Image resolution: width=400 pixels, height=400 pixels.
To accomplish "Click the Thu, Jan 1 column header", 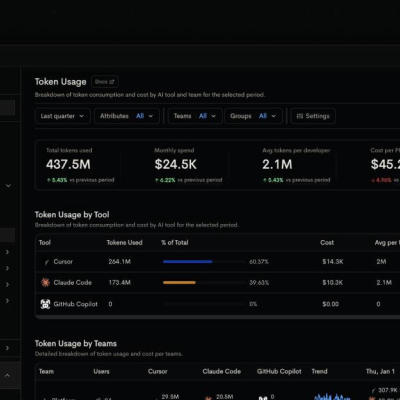I will coord(380,371).
